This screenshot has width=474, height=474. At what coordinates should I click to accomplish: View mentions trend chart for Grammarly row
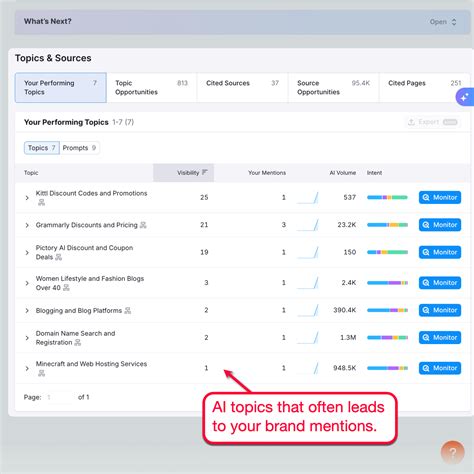pyautogui.click(x=307, y=225)
